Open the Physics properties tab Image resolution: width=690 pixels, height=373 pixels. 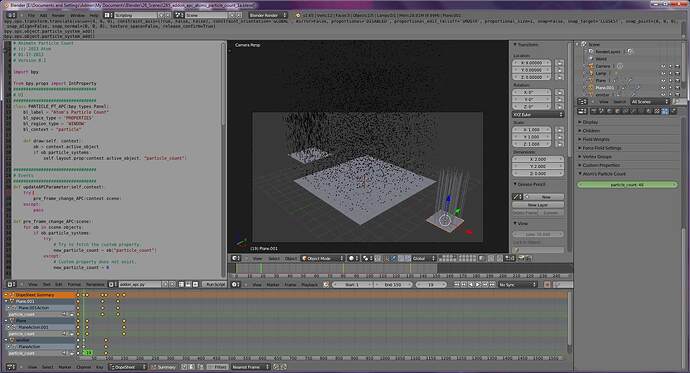(x=674, y=111)
